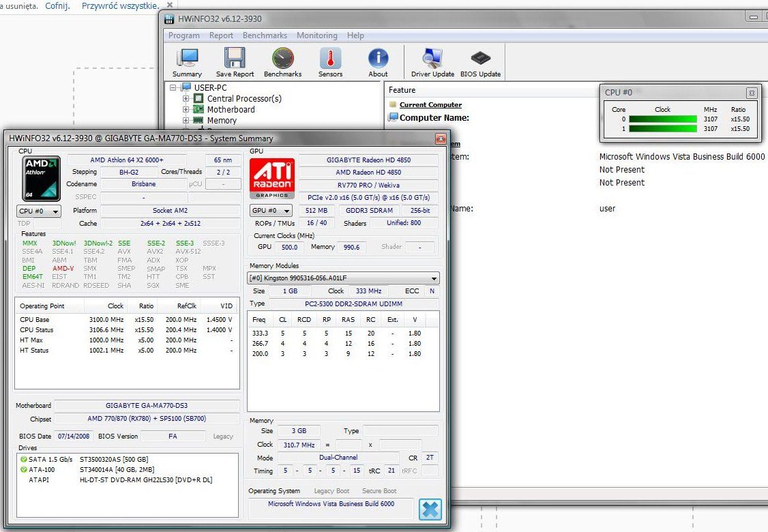Viewport: 768px width, 532px height.
Task: Click the HWiNFO32 main window title icon
Action: point(169,19)
